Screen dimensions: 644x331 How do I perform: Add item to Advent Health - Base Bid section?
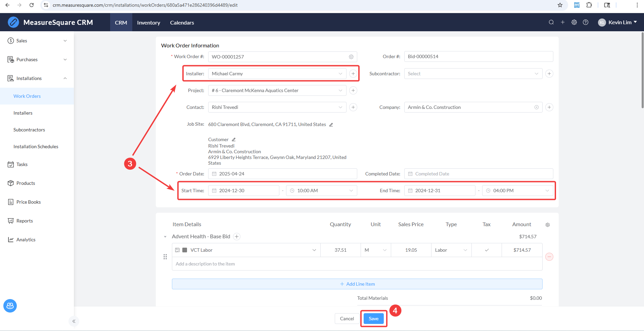click(237, 237)
